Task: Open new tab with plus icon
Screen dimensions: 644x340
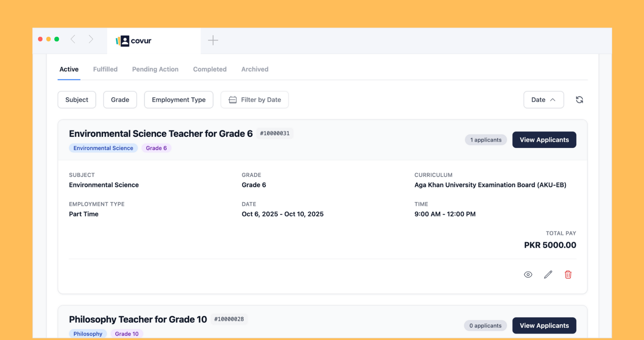Action: [213, 40]
